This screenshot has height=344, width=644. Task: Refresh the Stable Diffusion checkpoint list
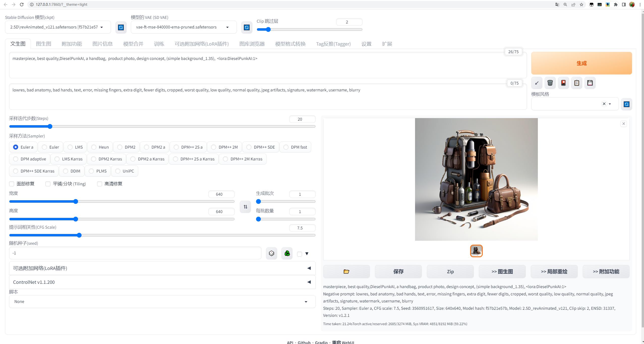coord(121,27)
